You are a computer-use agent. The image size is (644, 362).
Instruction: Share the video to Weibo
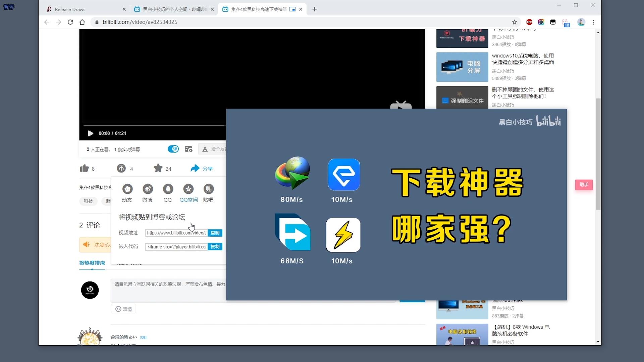[x=147, y=189]
